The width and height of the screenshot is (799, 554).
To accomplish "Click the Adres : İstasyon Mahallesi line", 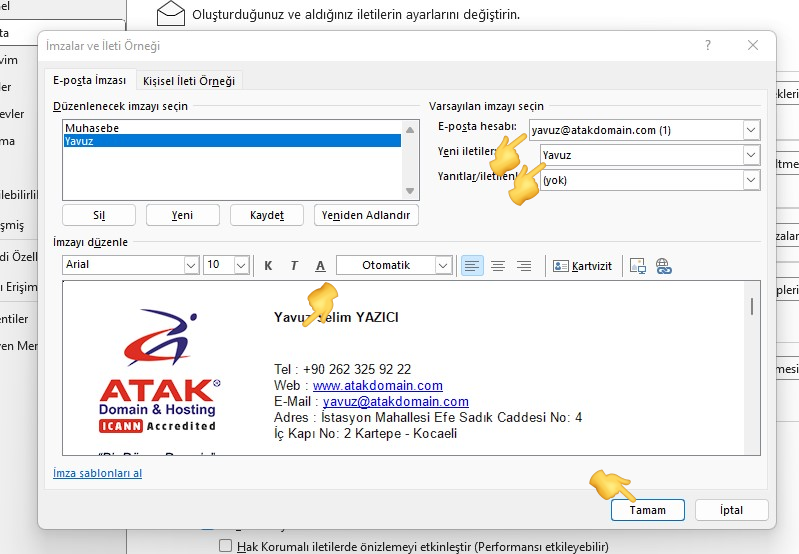I will (x=428, y=417).
